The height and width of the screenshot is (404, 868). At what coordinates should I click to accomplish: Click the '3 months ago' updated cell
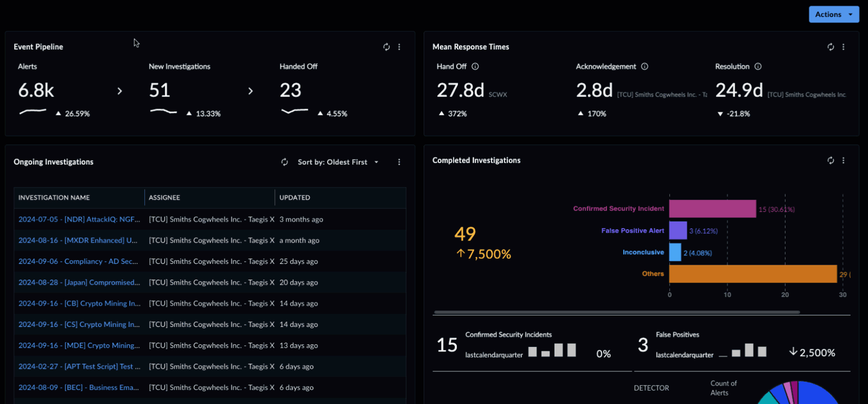[301, 219]
